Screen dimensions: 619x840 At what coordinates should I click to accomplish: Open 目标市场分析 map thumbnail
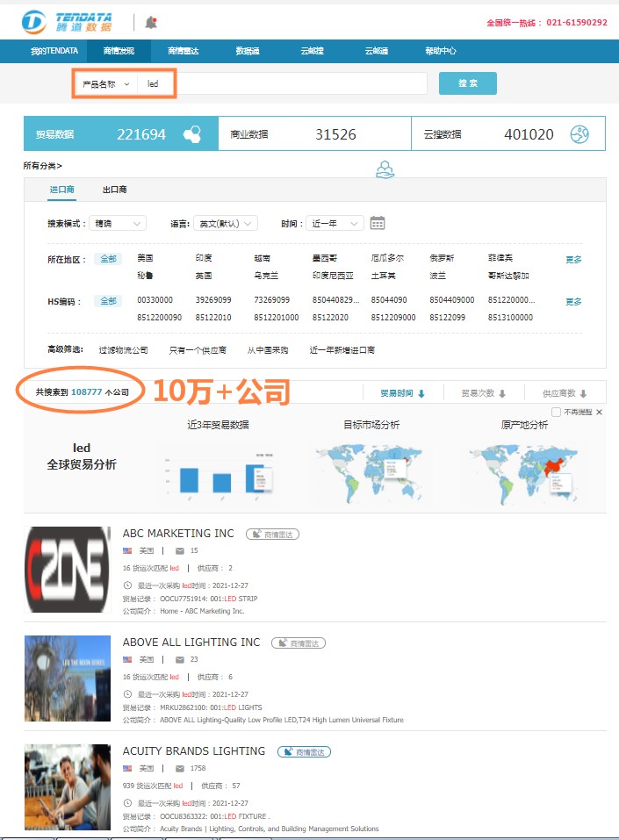pyautogui.click(x=371, y=473)
